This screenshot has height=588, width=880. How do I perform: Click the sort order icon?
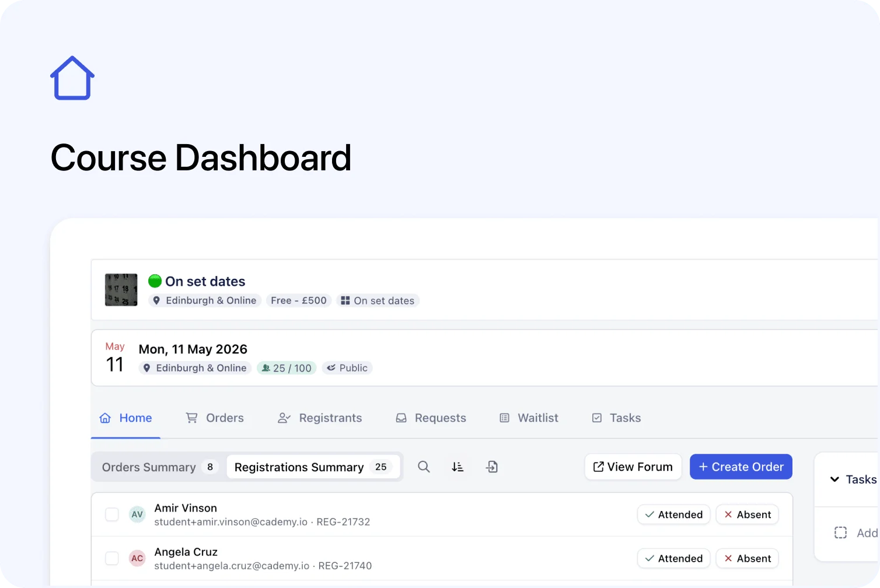458,467
